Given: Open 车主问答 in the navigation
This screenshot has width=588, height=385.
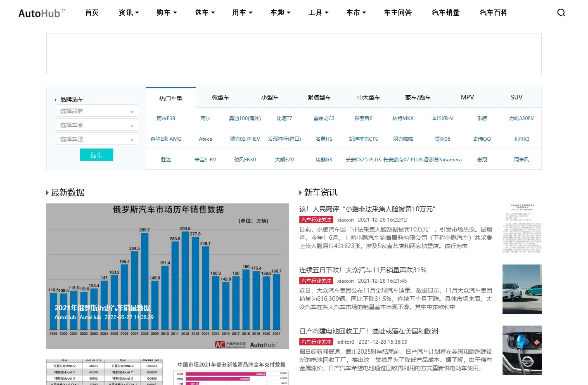Looking at the screenshot, I should (398, 13).
